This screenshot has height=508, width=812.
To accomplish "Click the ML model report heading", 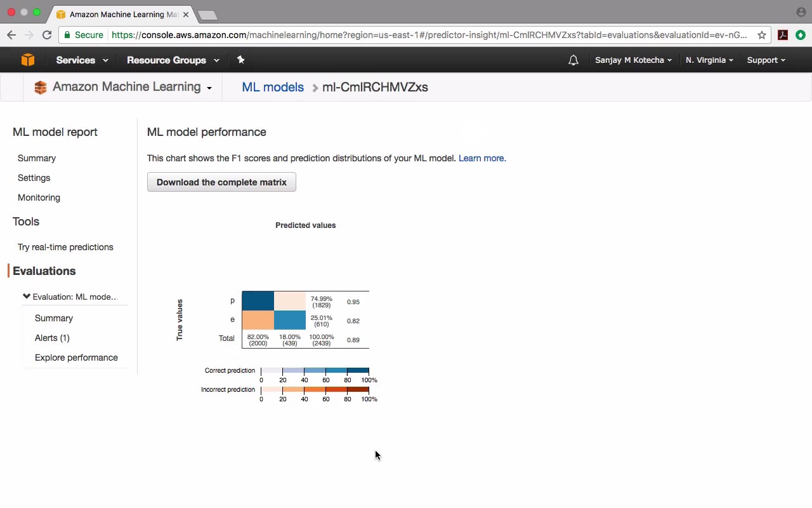I will click(x=55, y=132).
